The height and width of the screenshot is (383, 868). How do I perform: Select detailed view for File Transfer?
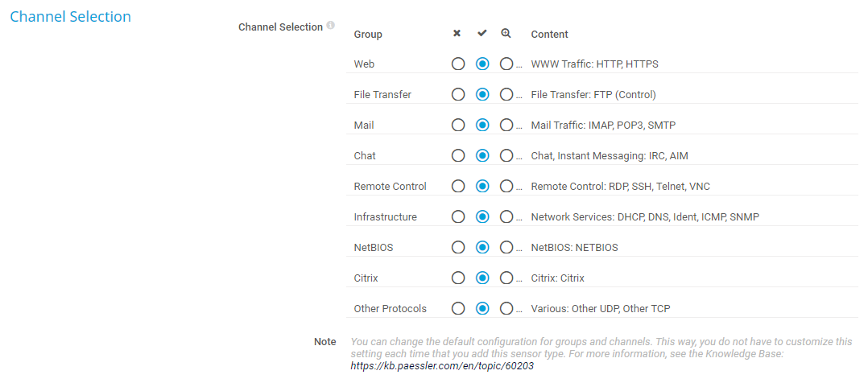click(x=506, y=95)
